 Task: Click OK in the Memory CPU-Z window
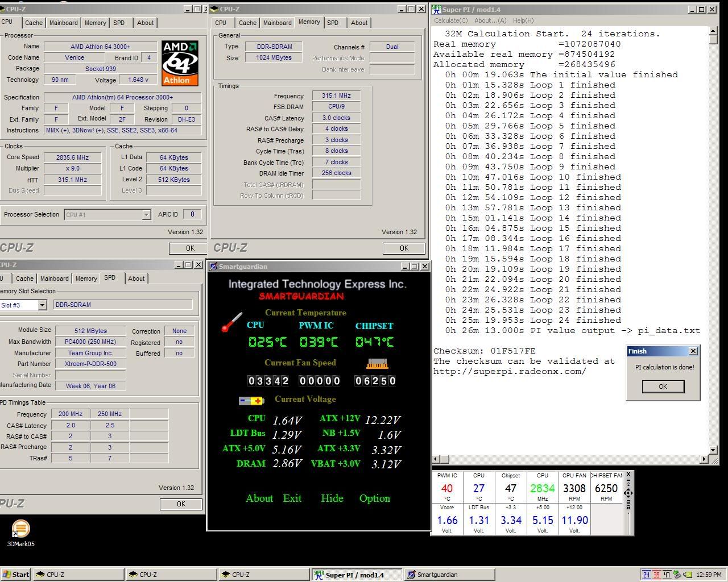(404, 248)
